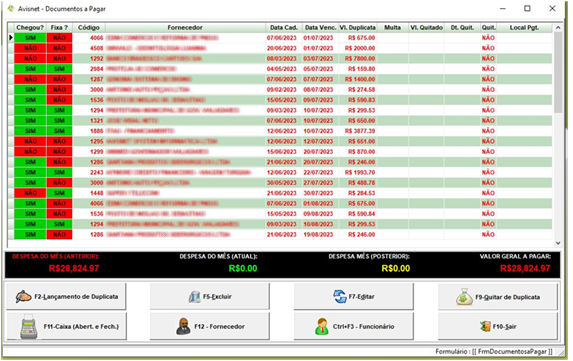Click the vertical scrollbar thumb of the grid
The width and height of the screenshot is (573, 361).
(x=558, y=72)
